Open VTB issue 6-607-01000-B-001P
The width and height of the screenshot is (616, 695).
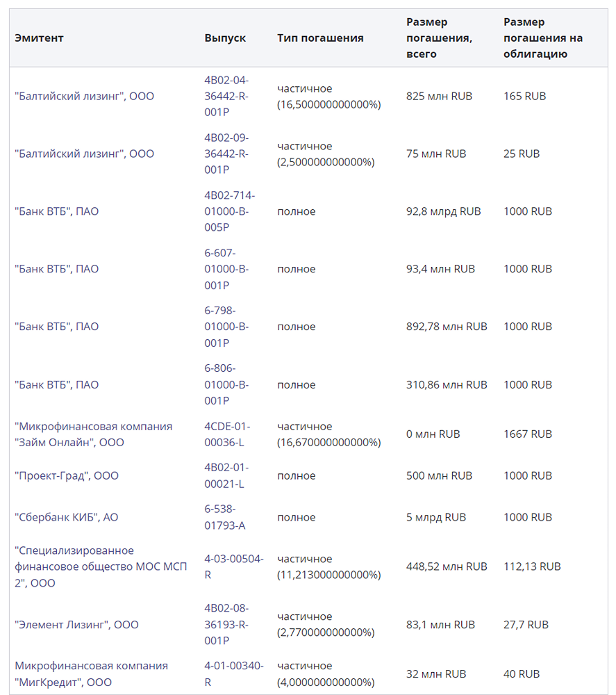(x=226, y=269)
